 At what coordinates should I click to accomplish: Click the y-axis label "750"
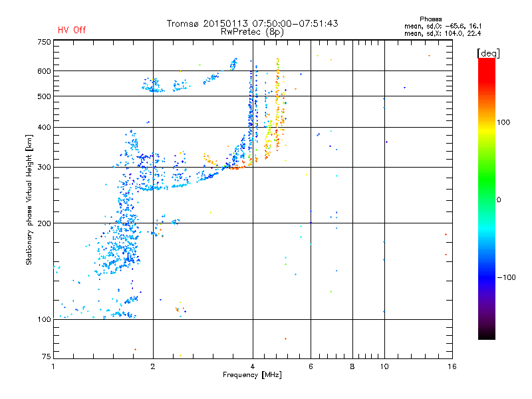tap(45, 42)
